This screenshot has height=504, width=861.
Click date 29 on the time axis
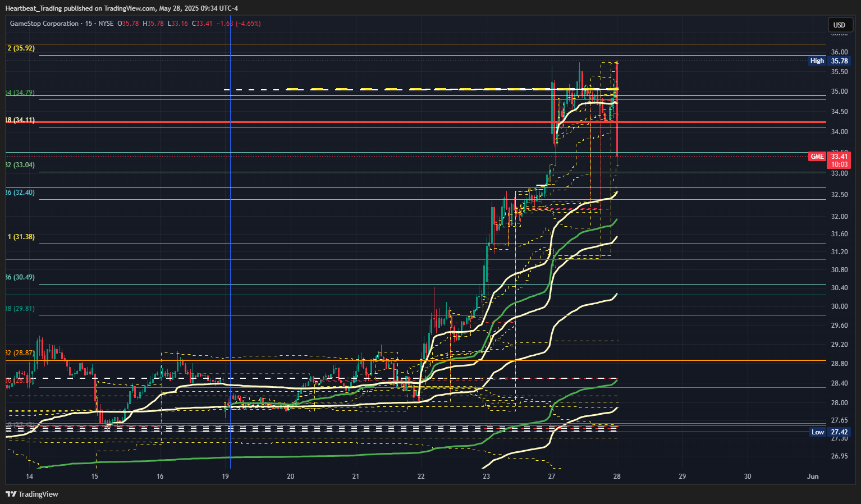click(x=682, y=476)
